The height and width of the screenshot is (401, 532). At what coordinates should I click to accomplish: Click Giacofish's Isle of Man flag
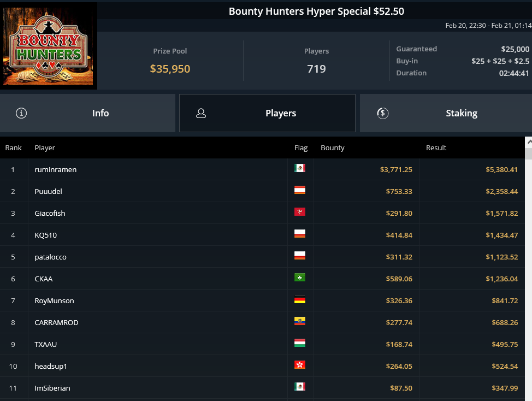pyautogui.click(x=299, y=211)
